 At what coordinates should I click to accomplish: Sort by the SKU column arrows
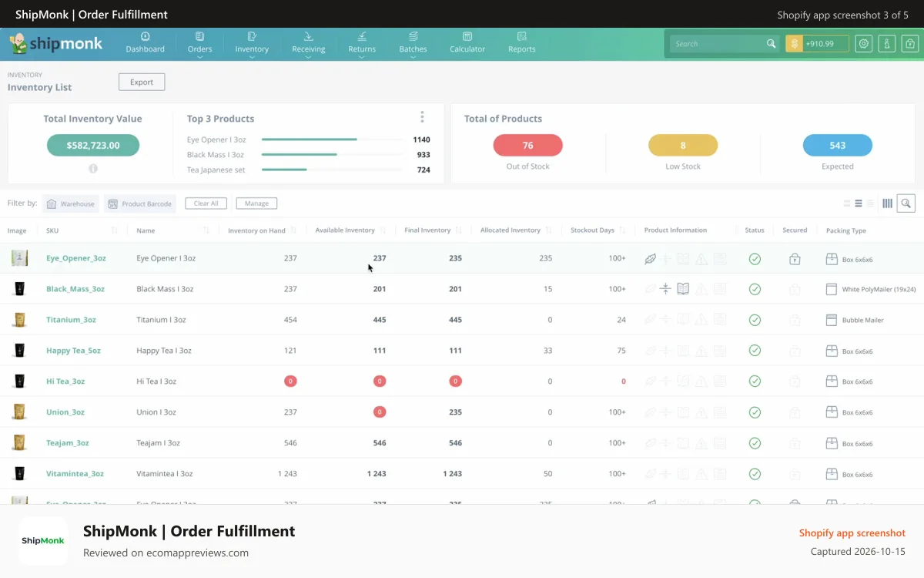coord(115,230)
